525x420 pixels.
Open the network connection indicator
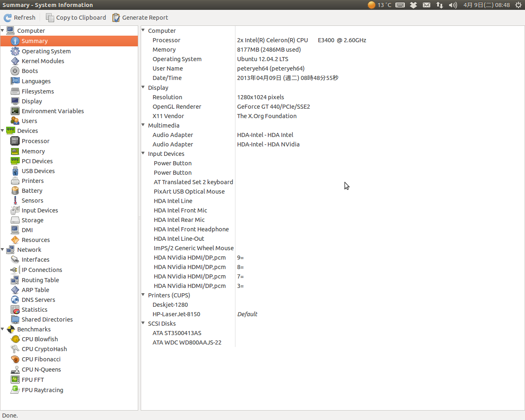[440, 5]
